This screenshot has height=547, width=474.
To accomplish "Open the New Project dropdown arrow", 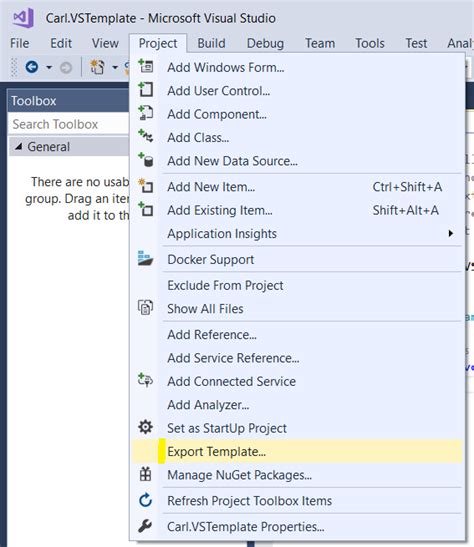I will pos(115,67).
